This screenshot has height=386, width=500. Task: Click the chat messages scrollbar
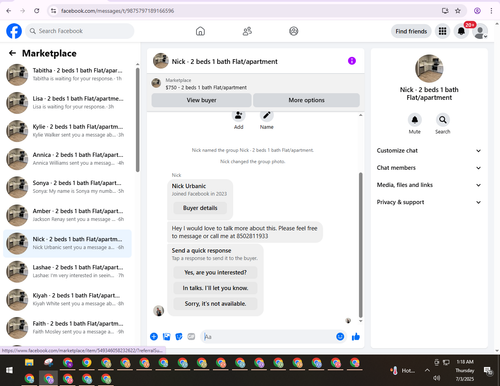pyautogui.click(x=360, y=245)
